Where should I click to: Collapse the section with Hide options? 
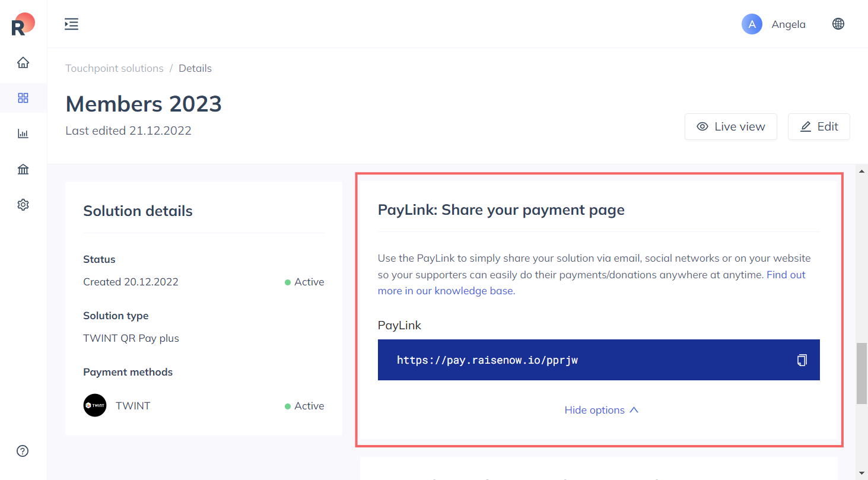tap(601, 410)
